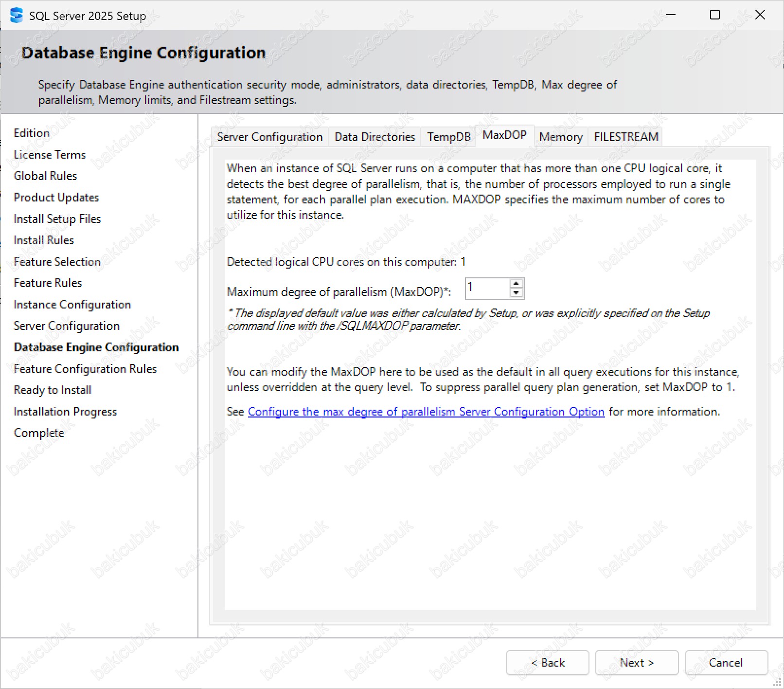The image size is (784, 689).
Task: Decrease MaxDOP value with down arrow
Action: 516,293
